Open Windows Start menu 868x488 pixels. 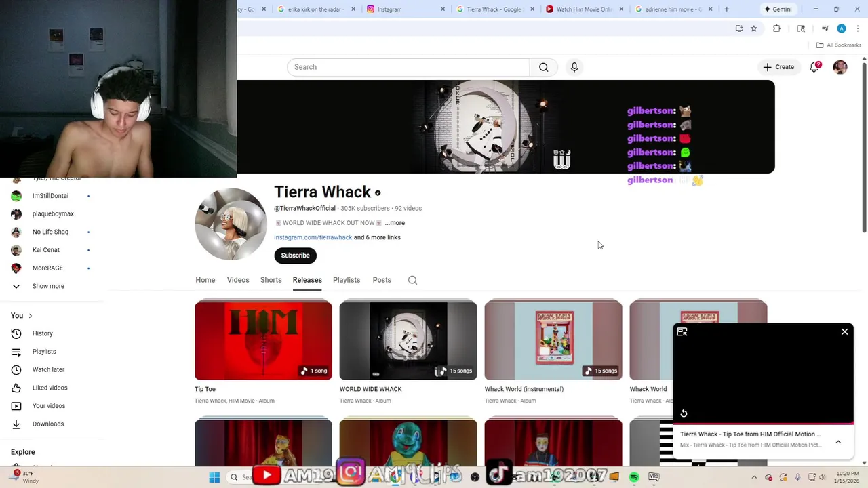click(x=214, y=477)
